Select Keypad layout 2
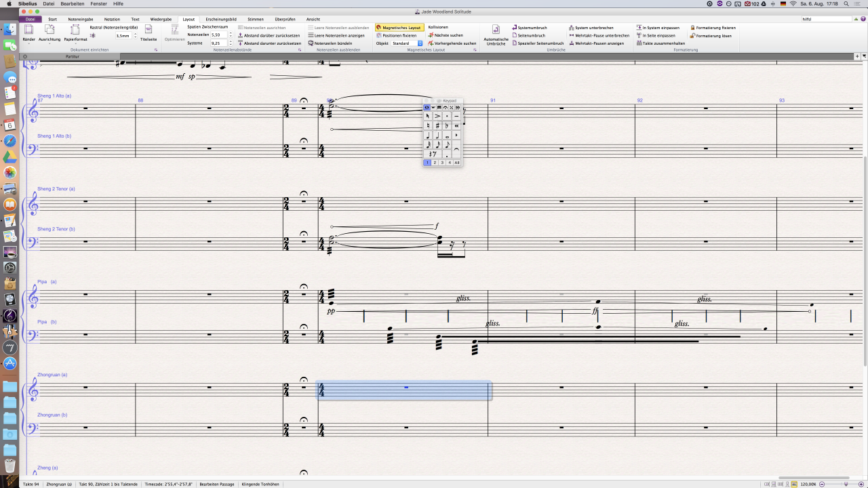Image resolution: width=868 pixels, height=488 pixels. 435,163
